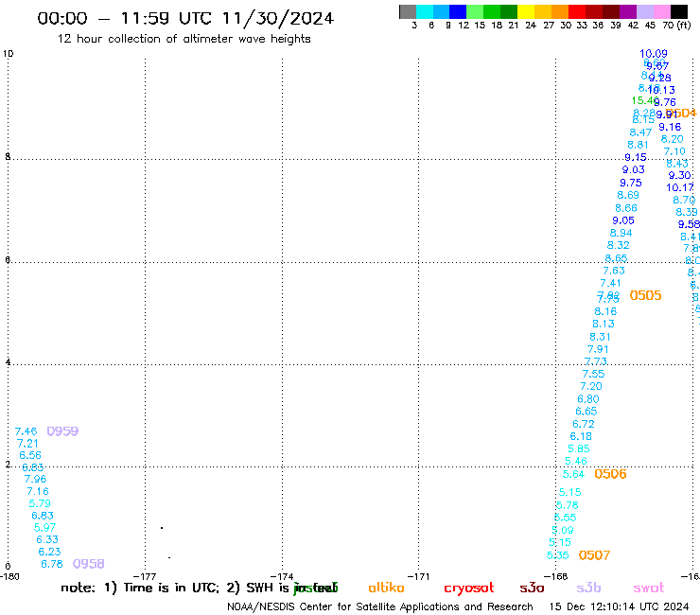Click the yellow 24 ft legend swatch
This screenshot has height=615, width=700.
click(526, 11)
